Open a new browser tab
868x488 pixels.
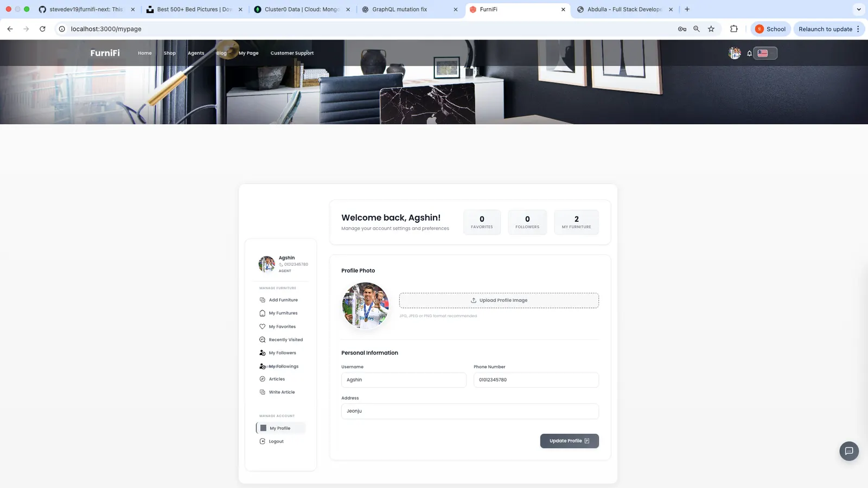point(687,9)
